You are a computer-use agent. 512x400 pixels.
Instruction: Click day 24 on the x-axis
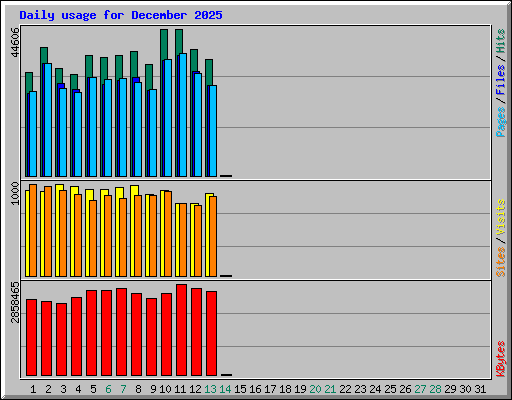(375, 389)
